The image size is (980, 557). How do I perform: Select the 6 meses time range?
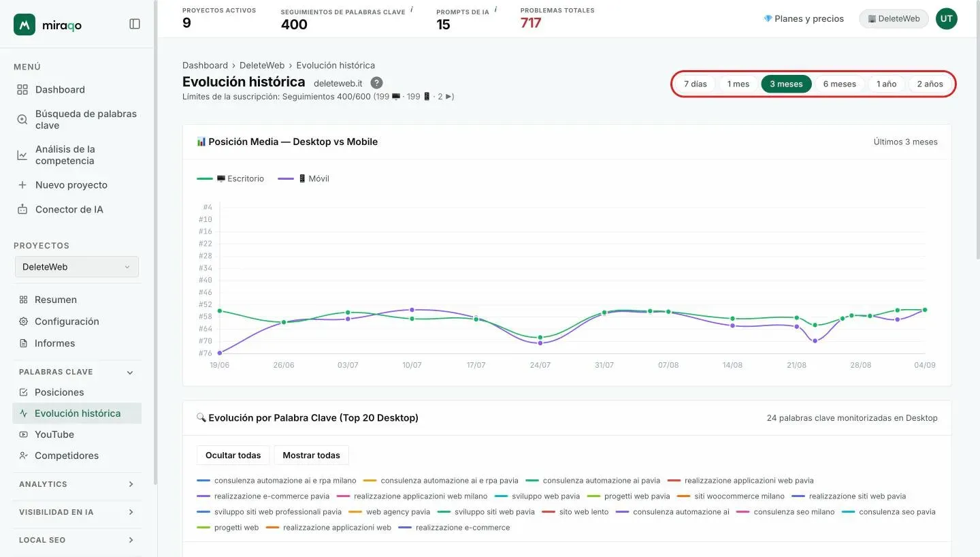pyautogui.click(x=839, y=84)
